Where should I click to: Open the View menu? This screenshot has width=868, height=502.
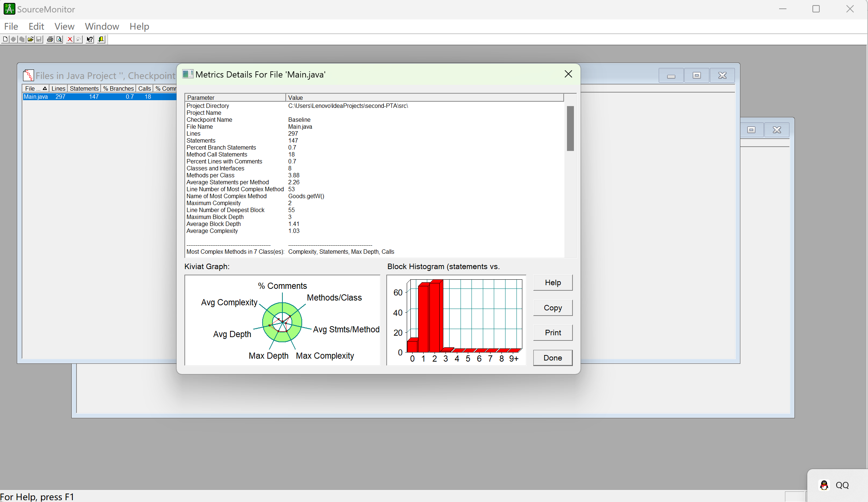64,26
